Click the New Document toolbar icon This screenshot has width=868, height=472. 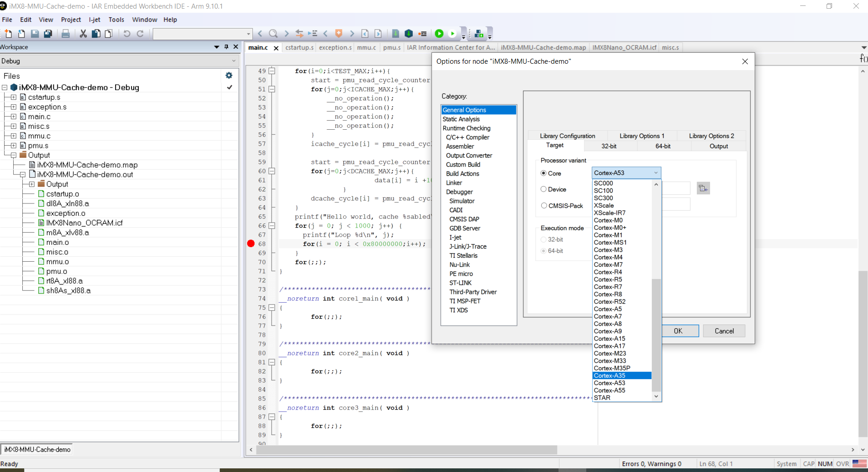8,34
